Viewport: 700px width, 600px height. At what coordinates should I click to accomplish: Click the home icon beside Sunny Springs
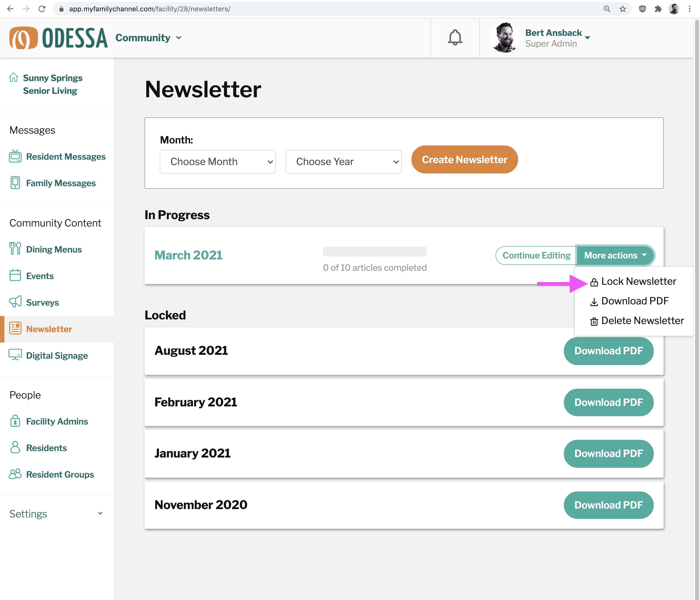[x=14, y=77]
